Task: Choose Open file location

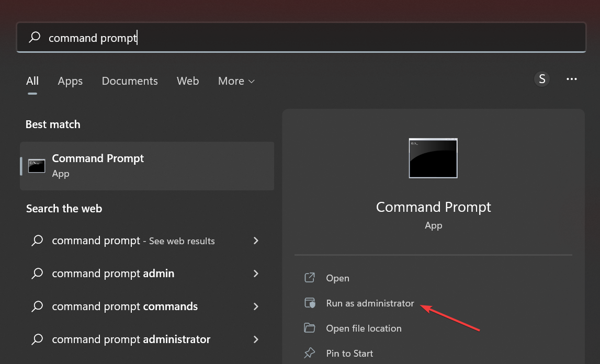Action: pyautogui.click(x=364, y=328)
